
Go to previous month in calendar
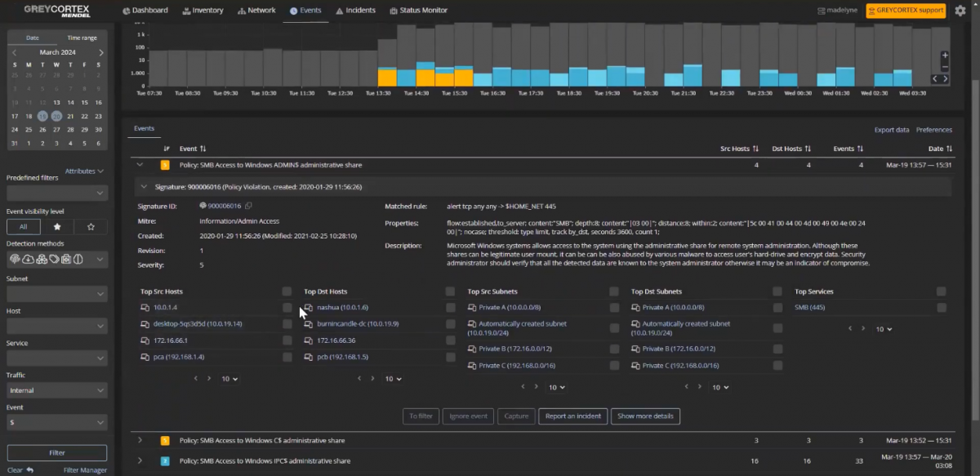[x=14, y=52]
